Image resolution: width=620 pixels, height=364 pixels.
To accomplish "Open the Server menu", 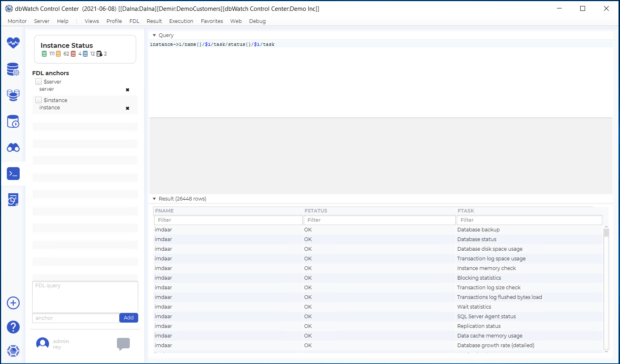I will coord(42,21).
